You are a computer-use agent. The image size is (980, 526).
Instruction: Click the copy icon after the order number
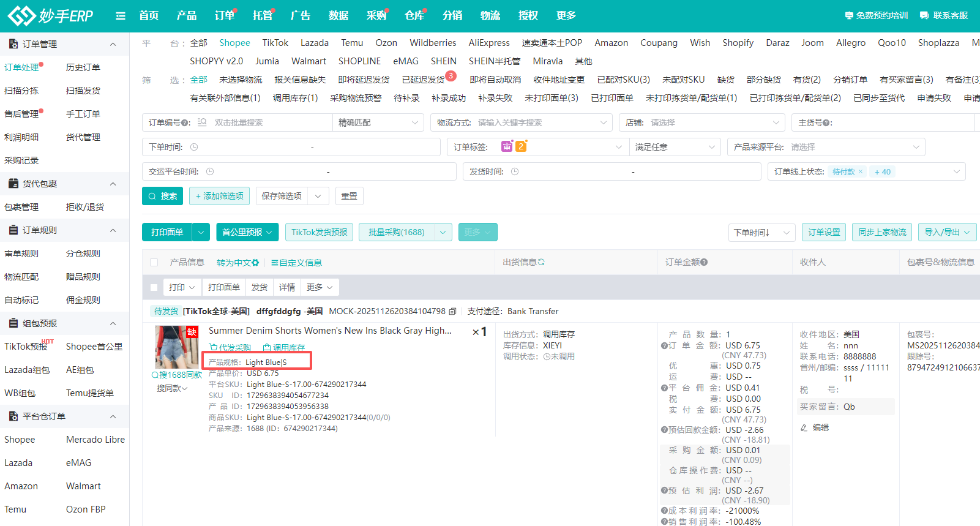(452, 312)
